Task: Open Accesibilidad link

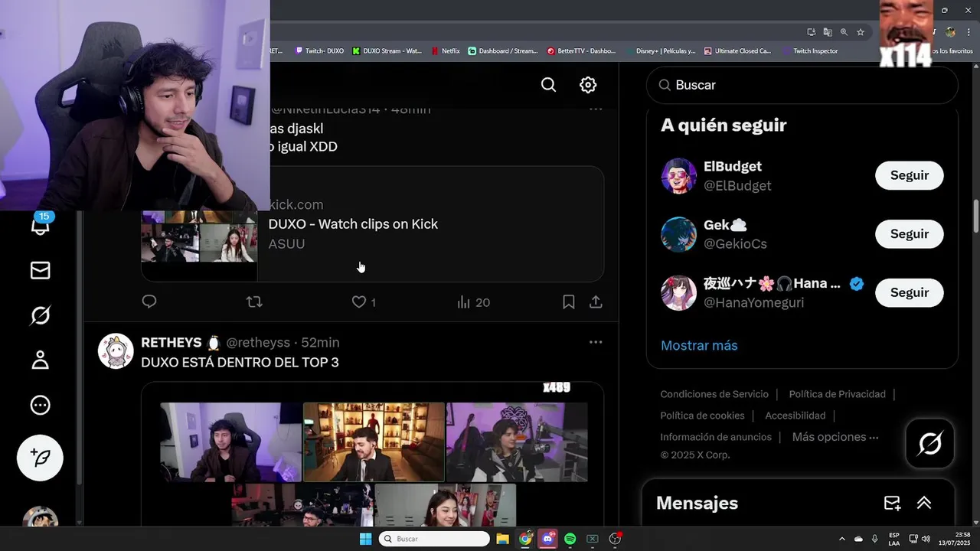Action: point(795,416)
